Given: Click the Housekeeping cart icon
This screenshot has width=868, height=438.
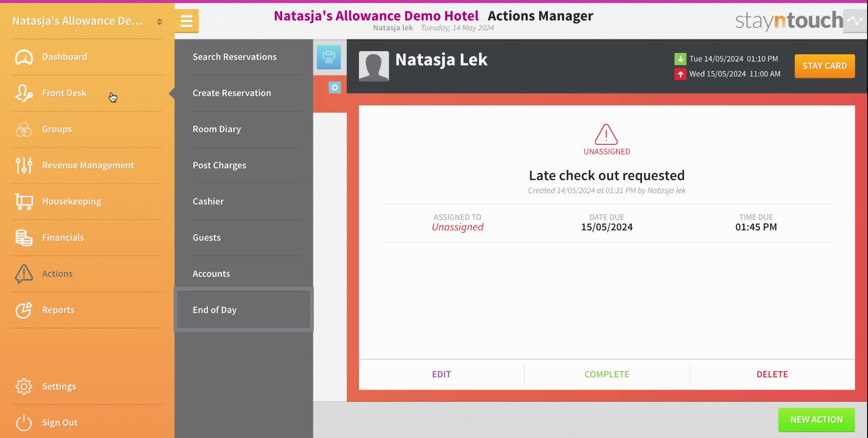Looking at the screenshot, I should [24, 202].
